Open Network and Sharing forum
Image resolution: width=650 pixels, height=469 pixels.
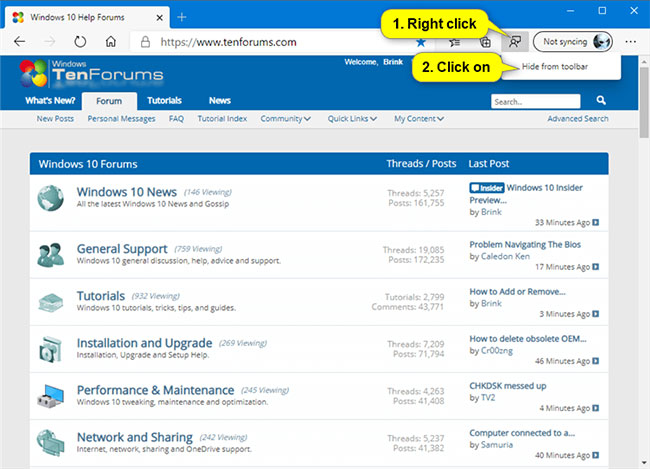[x=135, y=437]
